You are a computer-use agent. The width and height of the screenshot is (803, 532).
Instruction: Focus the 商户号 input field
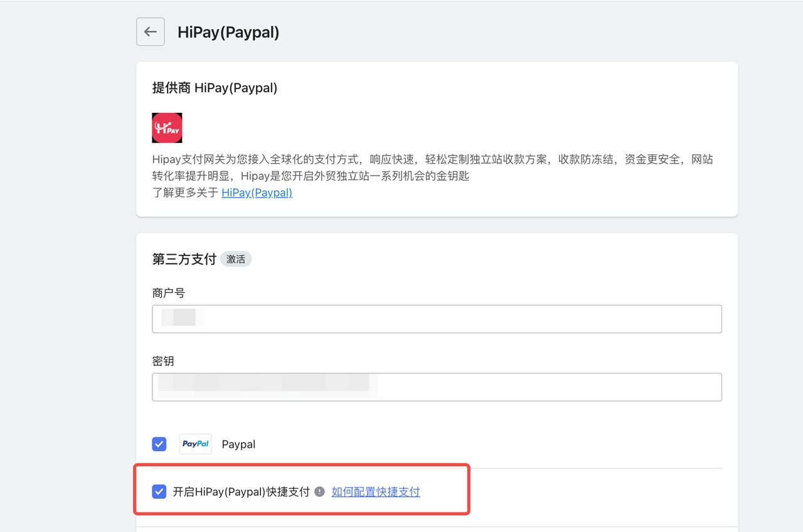tap(437, 319)
